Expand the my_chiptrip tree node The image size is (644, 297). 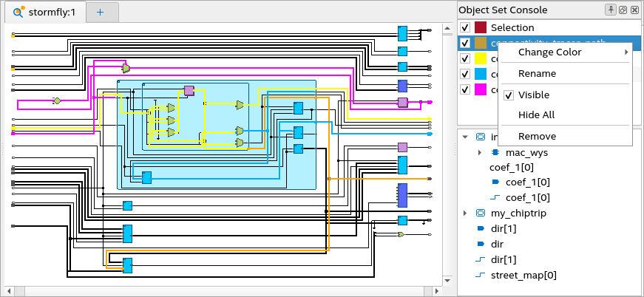(x=464, y=214)
